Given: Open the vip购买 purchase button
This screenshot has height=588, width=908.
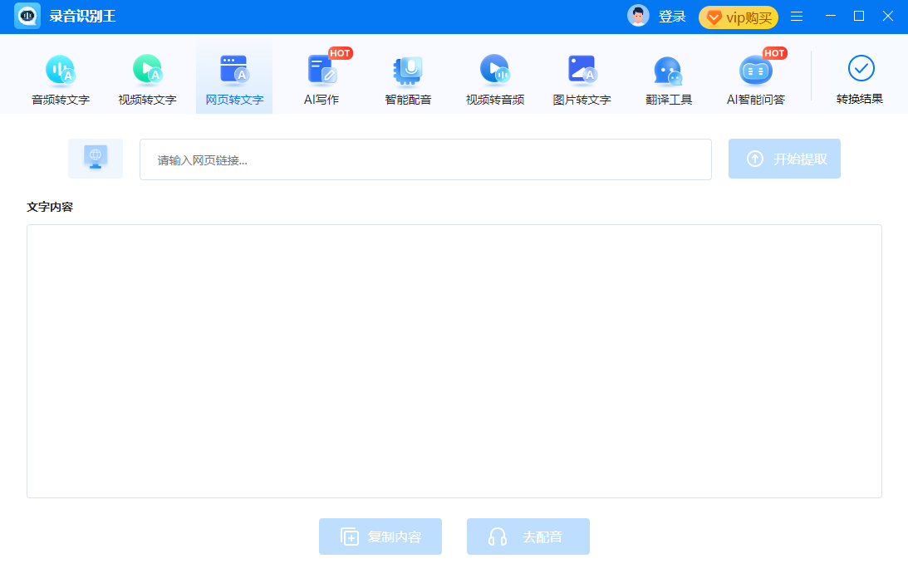Looking at the screenshot, I should [x=738, y=17].
